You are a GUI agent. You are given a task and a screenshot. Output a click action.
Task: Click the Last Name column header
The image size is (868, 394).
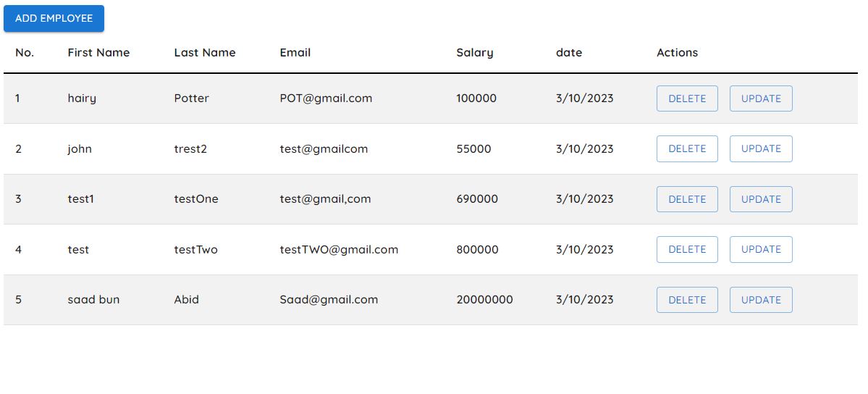(205, 52)
